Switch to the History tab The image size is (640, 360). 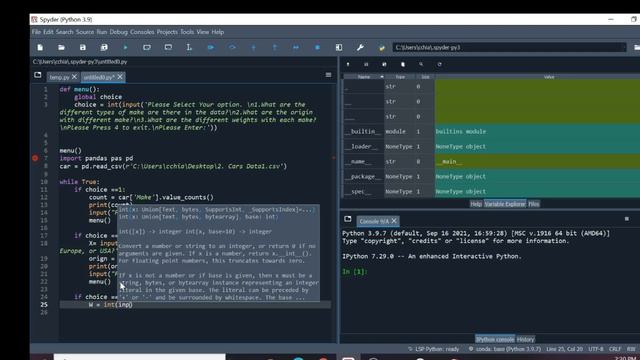click(x=525, y=339)
